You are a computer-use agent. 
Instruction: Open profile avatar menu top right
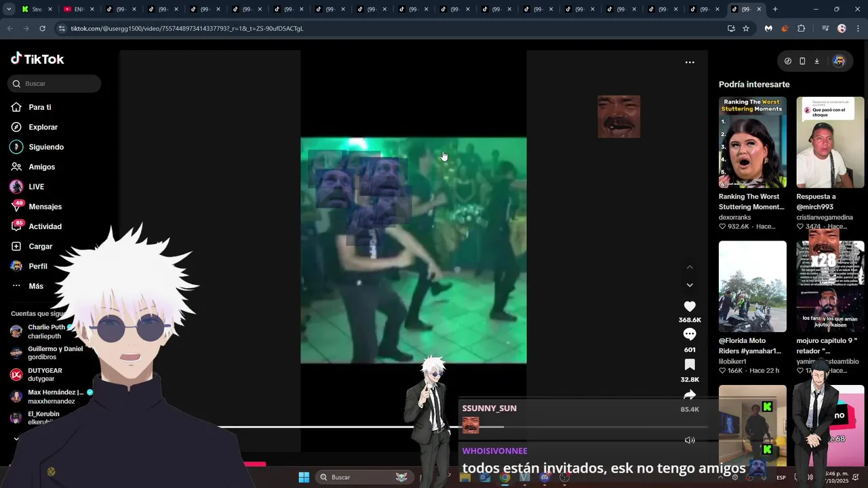[x=839, y=61]
